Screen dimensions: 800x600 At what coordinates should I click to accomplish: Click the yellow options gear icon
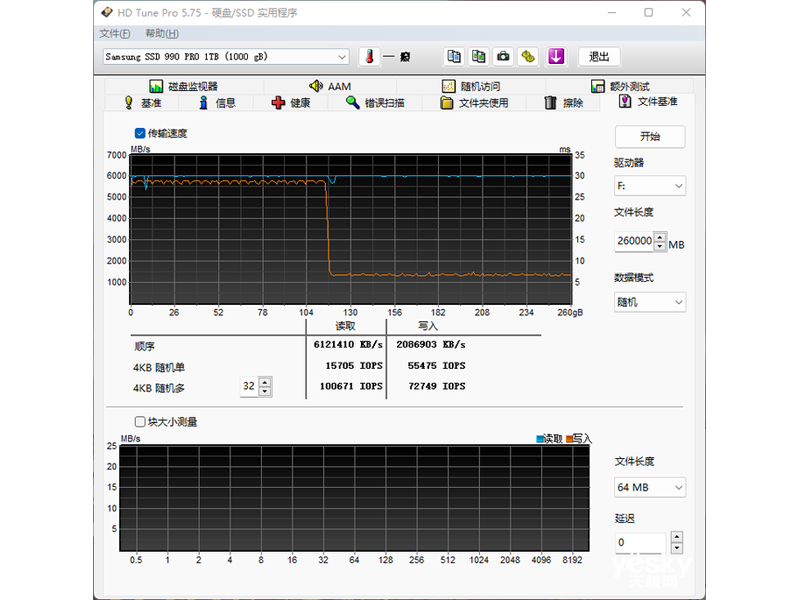(529, 57)
